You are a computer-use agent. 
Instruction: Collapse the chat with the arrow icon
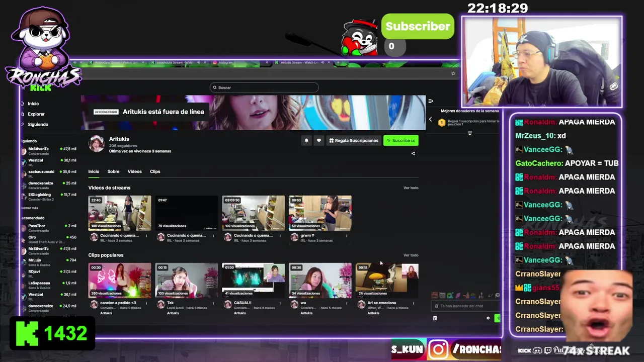pyautogui.click(x=431, y=101)
